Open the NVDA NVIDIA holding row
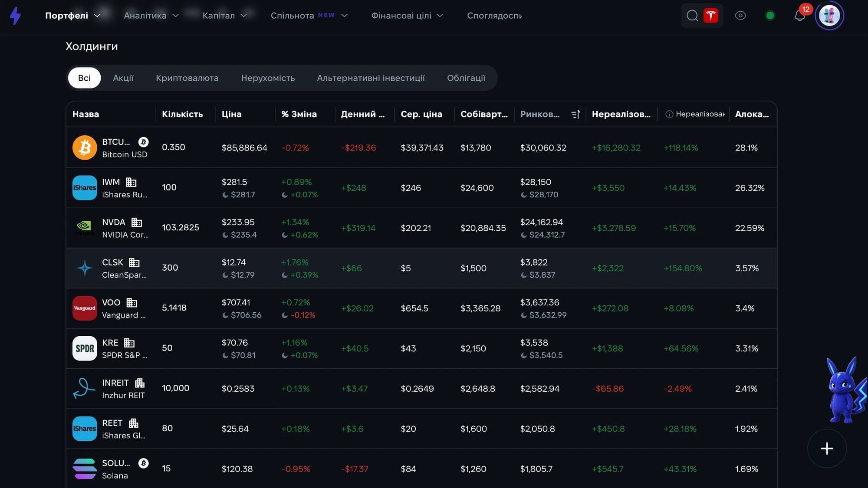Viewport: 868px width, 488px height. coord(421,228)
